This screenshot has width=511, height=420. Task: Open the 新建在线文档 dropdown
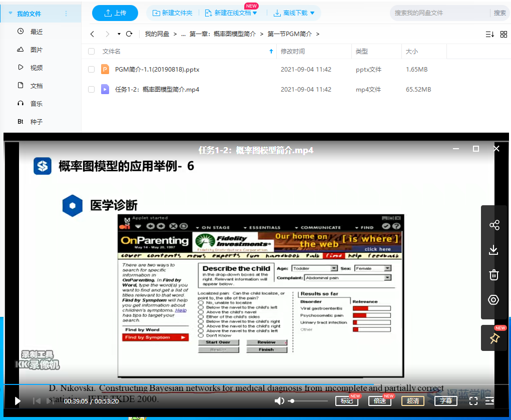pyautogui.click(x=231, y=13)
